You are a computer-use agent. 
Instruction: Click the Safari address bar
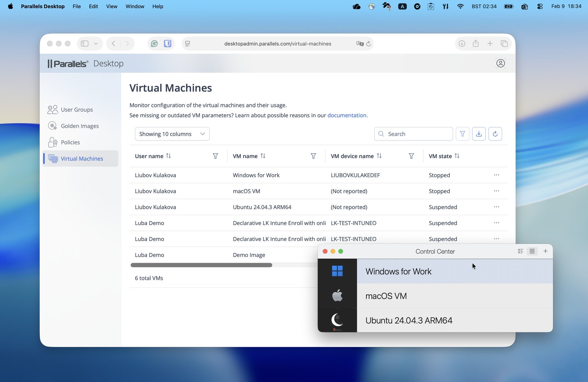pos(278,44)
